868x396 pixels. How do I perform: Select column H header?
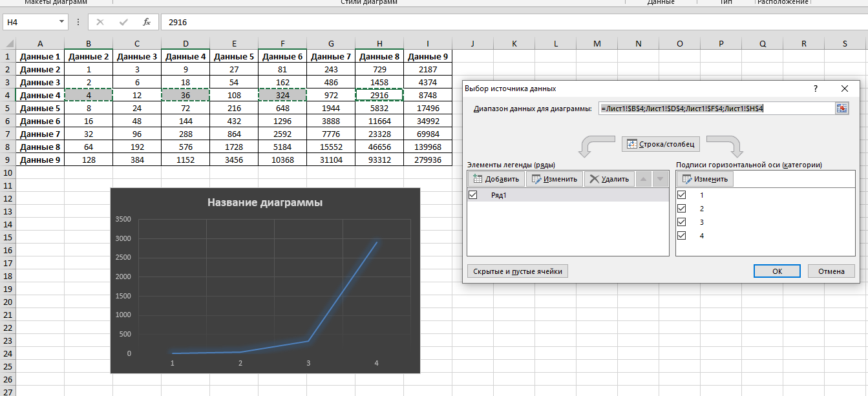click(x=379, y=43)
